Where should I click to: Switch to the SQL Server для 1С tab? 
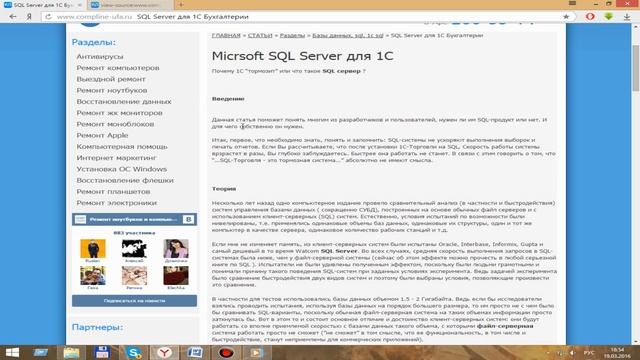pyautogui.click(x=43, y=5)
